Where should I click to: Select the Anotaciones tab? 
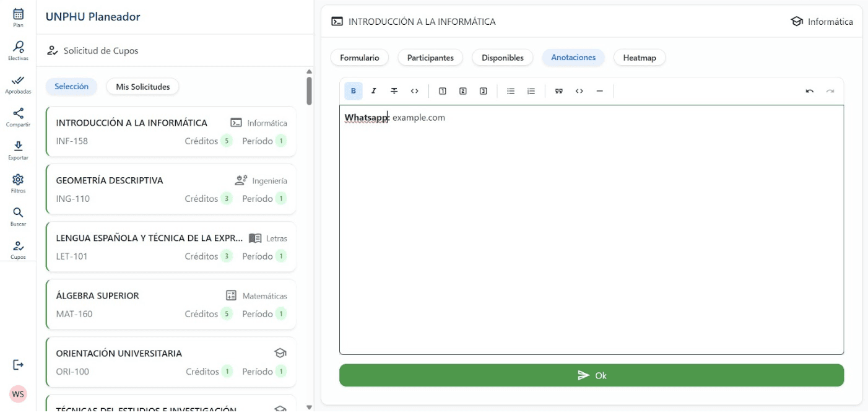(573, 58)
